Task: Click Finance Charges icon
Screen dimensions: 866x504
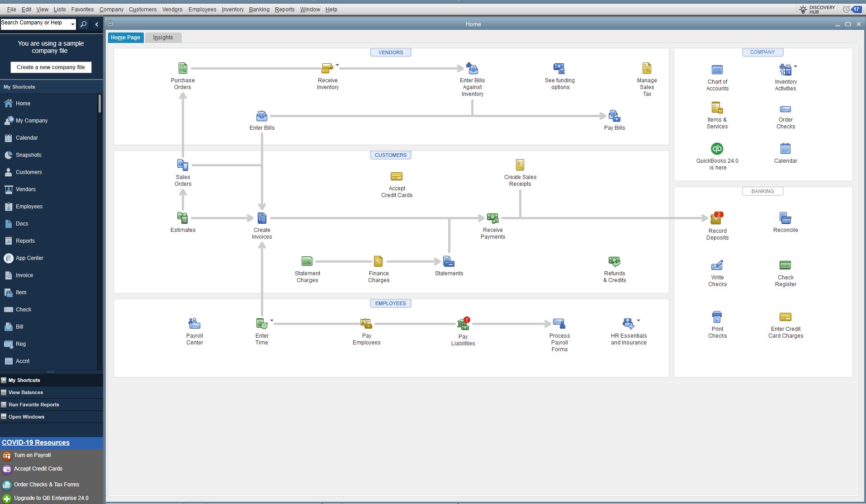Action: pos(378,261)
